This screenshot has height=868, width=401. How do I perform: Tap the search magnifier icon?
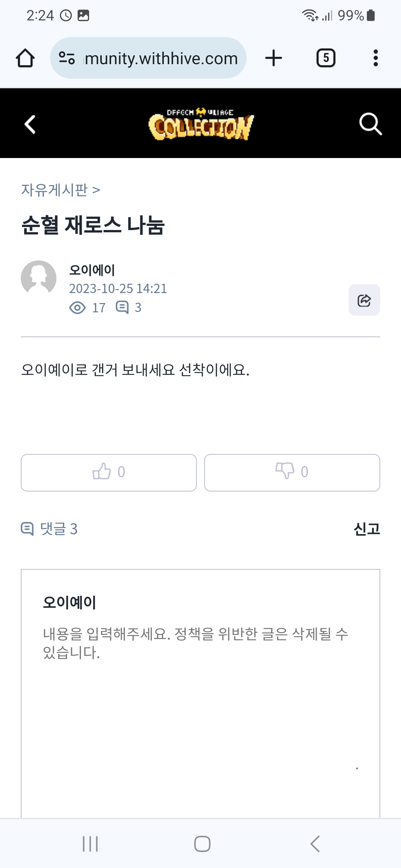(x=370, y=124)
